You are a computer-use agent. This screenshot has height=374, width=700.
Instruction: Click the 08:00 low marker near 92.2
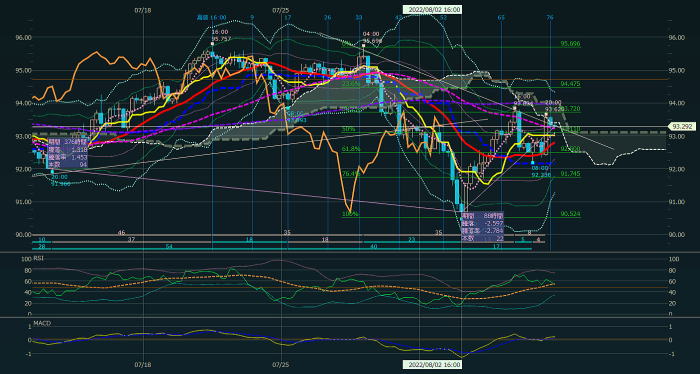[541, 172]
